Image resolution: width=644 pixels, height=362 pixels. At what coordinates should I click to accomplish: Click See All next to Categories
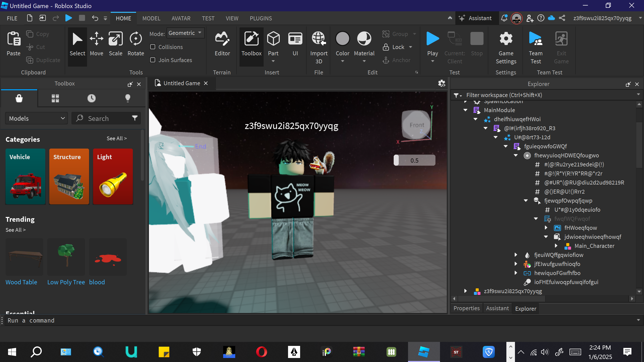[116, 139]
